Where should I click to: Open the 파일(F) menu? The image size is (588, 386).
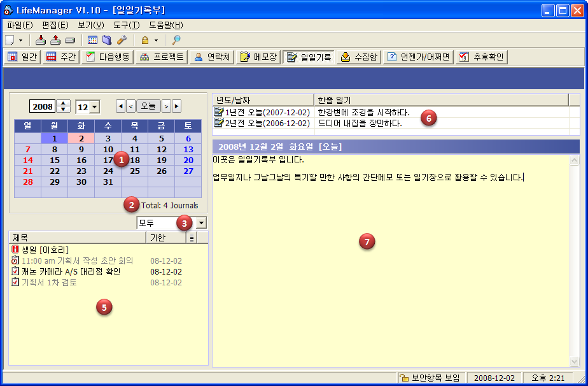pyautogui.click(x=20, y=25)
